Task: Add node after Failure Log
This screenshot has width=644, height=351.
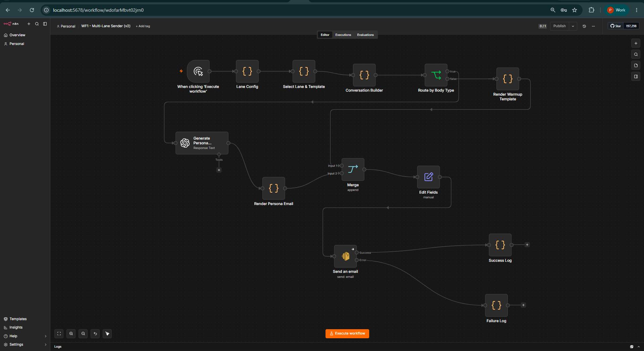Action: [523, 305]
